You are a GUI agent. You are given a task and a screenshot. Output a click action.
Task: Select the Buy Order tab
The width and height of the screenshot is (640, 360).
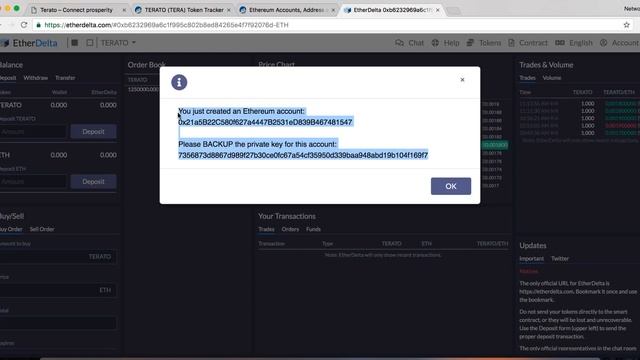11,229
